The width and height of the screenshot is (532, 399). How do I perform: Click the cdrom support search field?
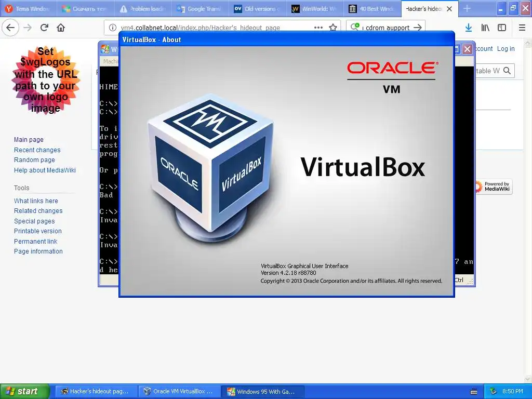(x=387, y=28)
